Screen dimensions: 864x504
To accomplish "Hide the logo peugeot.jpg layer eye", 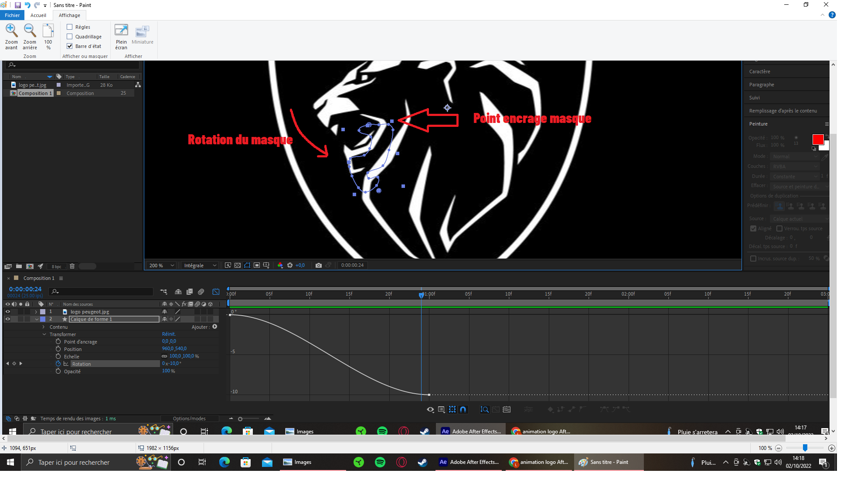I will click(x=7, y=312).
